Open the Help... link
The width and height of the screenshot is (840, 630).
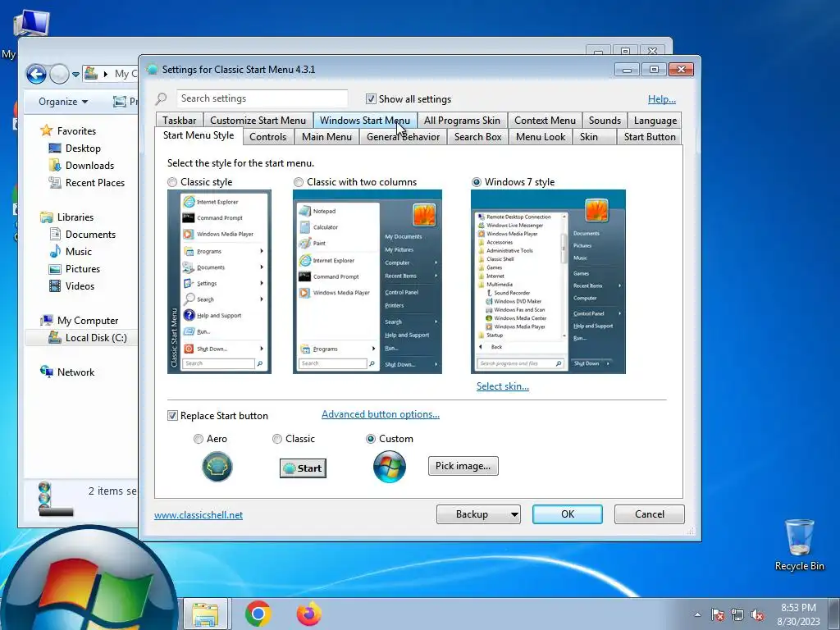tap(662, 99)
